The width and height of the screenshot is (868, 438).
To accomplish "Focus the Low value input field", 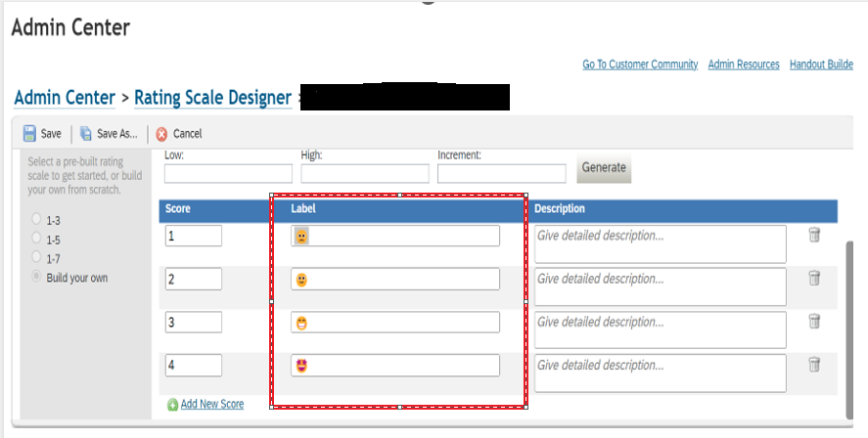I will (x=228, y=174).
